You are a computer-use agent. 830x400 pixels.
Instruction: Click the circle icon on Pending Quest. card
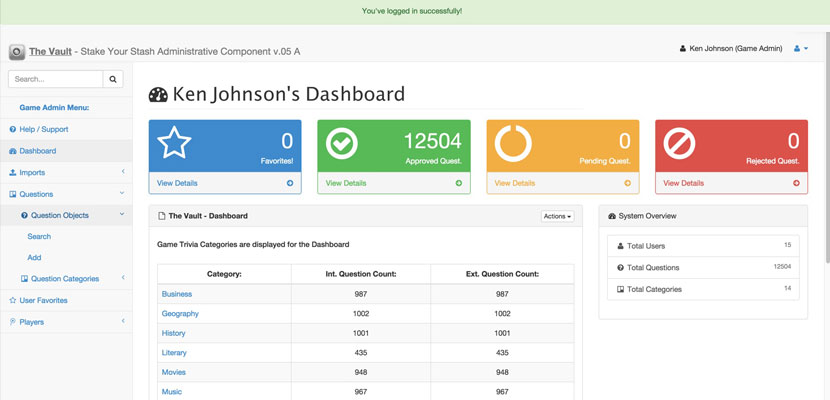coord(513,143)
